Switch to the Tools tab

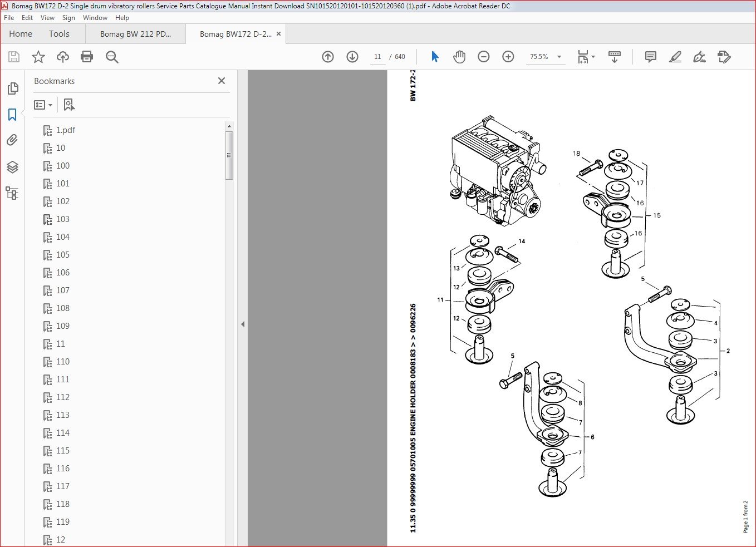click(x=59, y=34)
